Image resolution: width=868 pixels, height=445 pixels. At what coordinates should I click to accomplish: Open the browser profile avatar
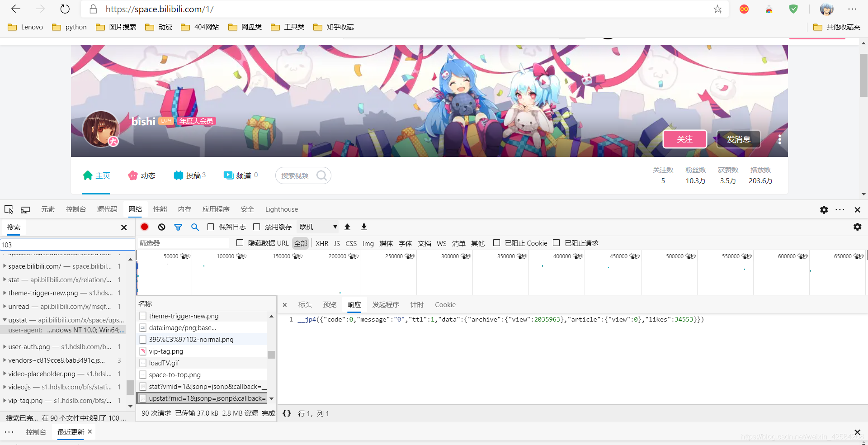(826, 9)
